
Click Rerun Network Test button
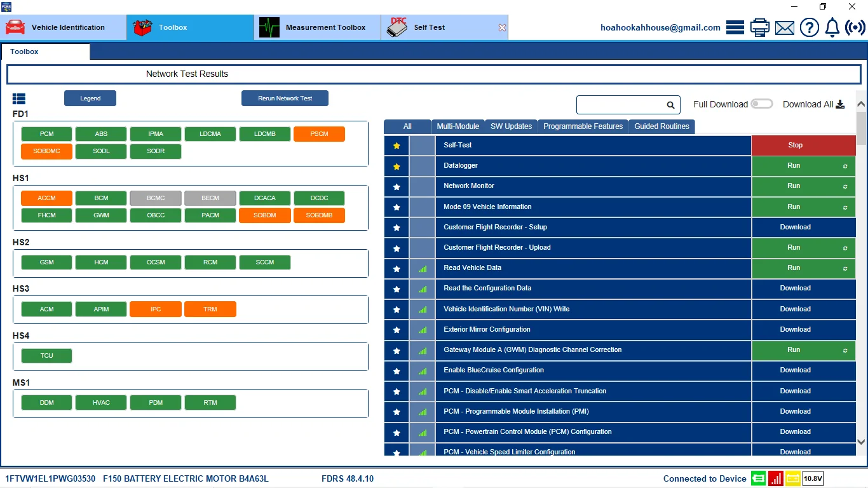(285, 98)
